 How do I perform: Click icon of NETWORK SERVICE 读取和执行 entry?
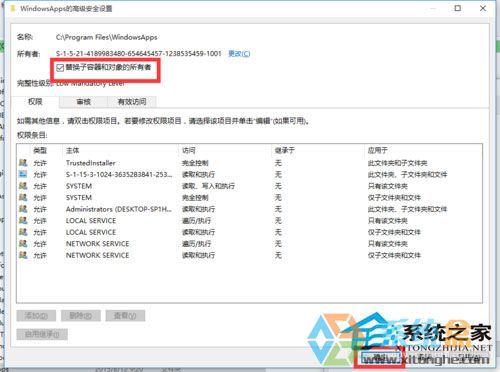[23, 255]
